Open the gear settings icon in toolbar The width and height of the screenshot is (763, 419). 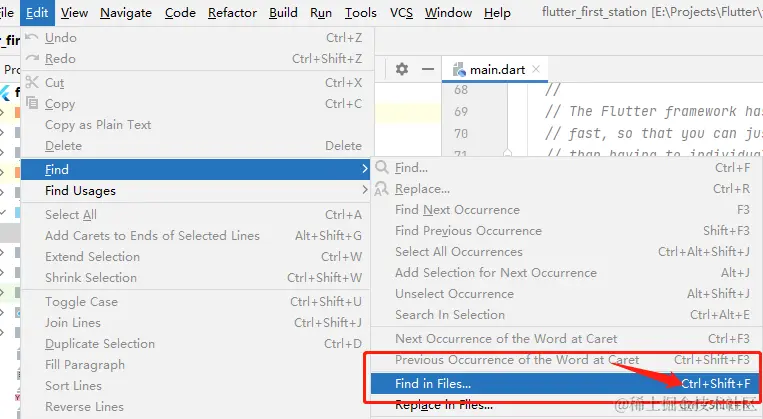coord(402,69)
